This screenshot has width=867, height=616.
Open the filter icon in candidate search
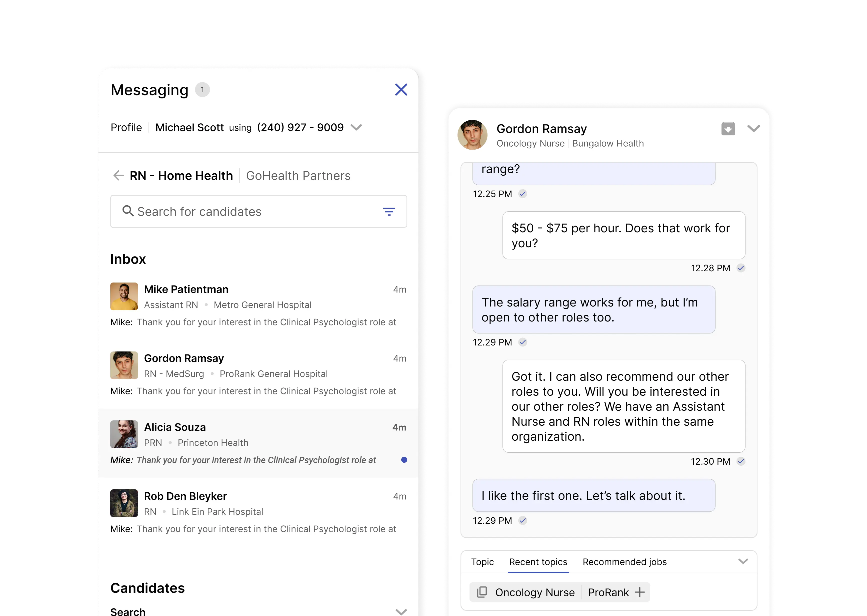point(389,212)
